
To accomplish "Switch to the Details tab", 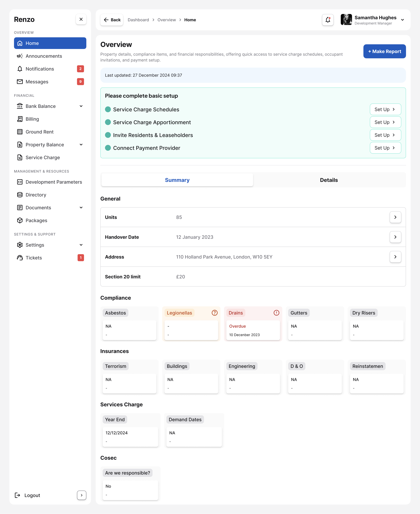I will point(329,180).
